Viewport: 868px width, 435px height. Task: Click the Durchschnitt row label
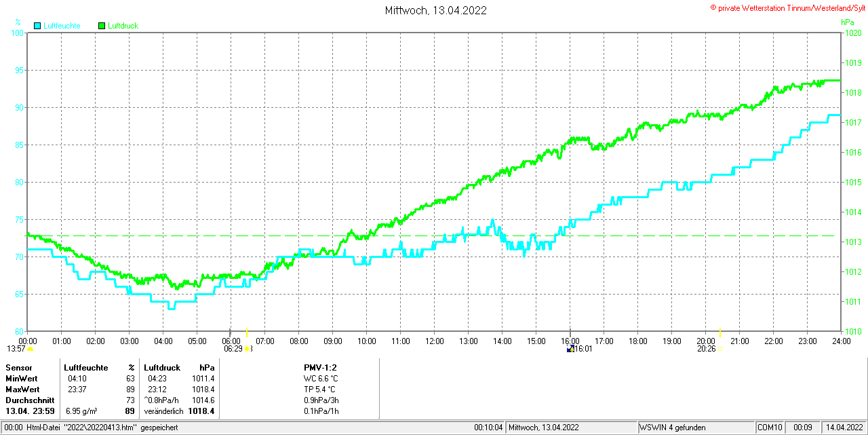click(30, 400)
